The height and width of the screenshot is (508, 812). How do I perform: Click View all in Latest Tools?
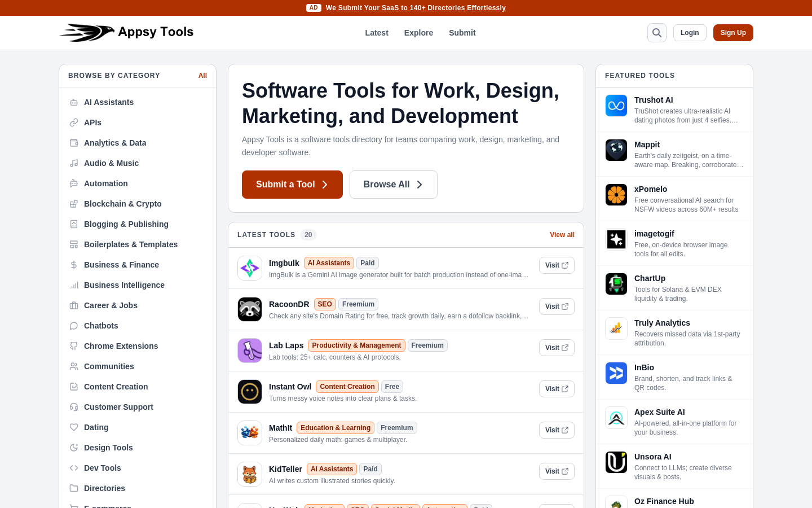point(562,235)
